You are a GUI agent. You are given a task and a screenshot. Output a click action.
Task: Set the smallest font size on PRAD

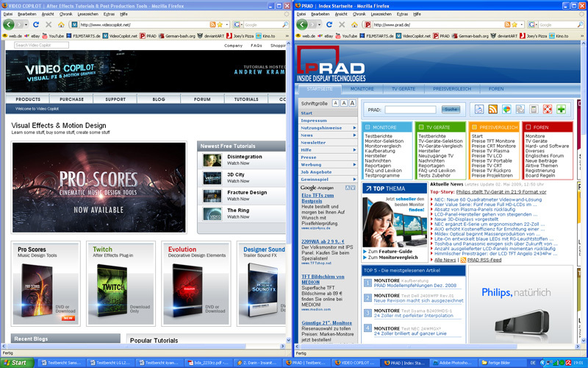336,103
